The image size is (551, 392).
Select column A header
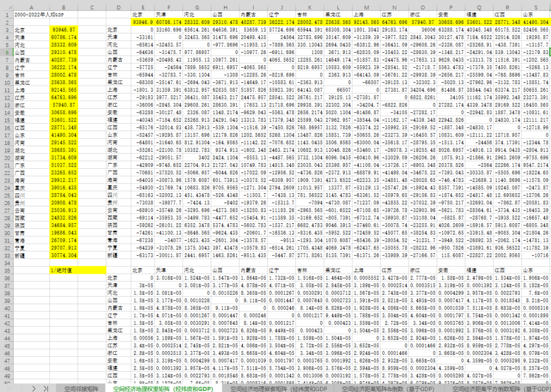click(32, 7)
